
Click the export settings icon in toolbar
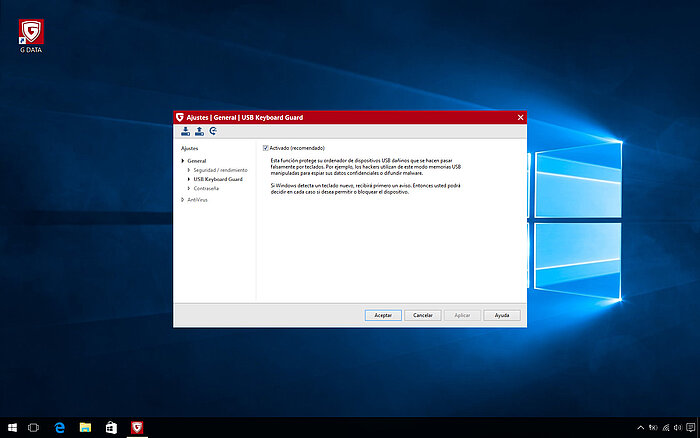(199, 131)
